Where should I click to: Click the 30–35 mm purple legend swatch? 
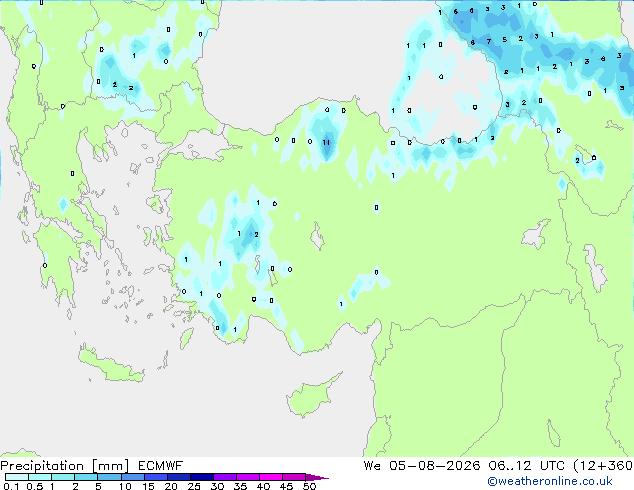224,477
